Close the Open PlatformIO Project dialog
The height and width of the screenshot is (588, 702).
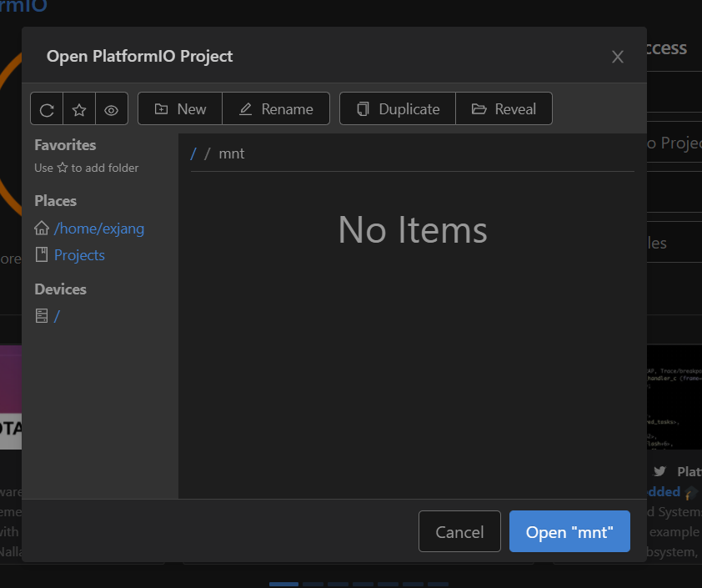click(x=618, y=57)
